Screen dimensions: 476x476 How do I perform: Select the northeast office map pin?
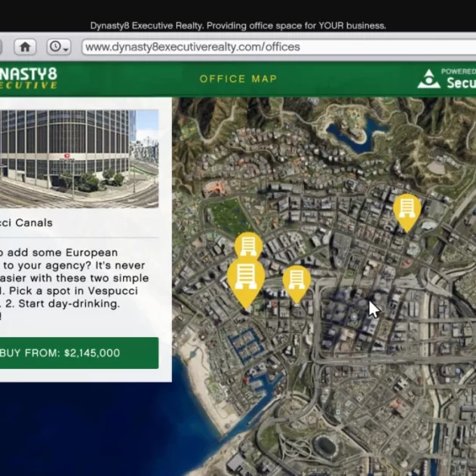pos(407,213)
